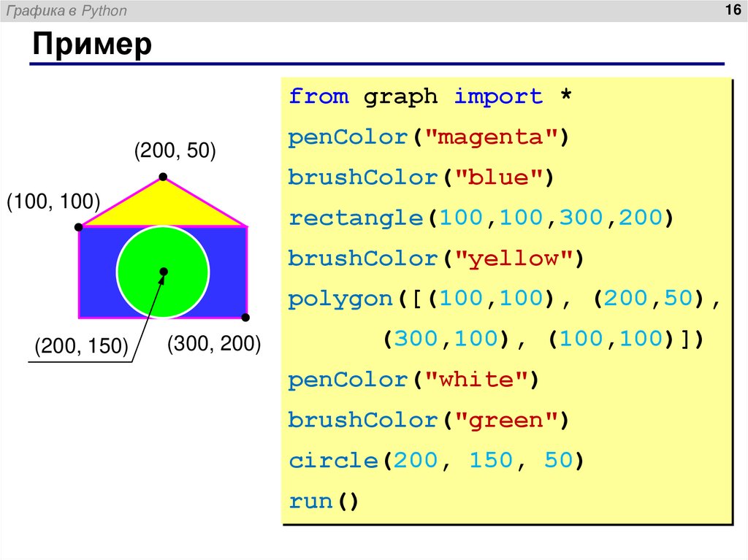Viewport: 748px width, 560px height.
Task: Click the slide title Пример
Action: tap(92, 44)
